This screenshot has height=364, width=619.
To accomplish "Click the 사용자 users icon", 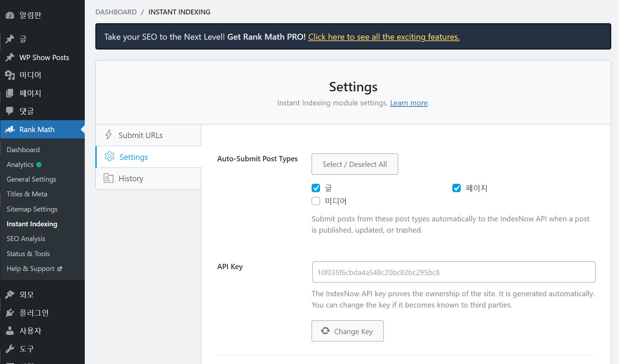I will 10,331.
